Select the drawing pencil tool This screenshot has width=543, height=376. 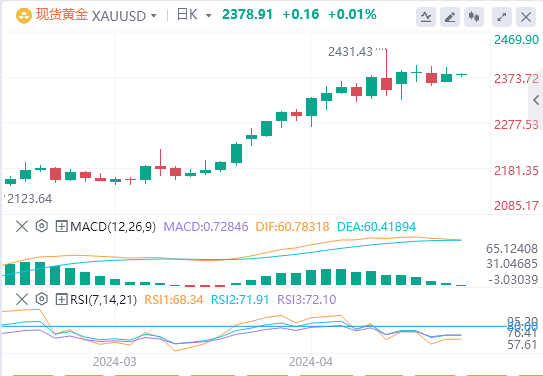click(x=450, y=17)
